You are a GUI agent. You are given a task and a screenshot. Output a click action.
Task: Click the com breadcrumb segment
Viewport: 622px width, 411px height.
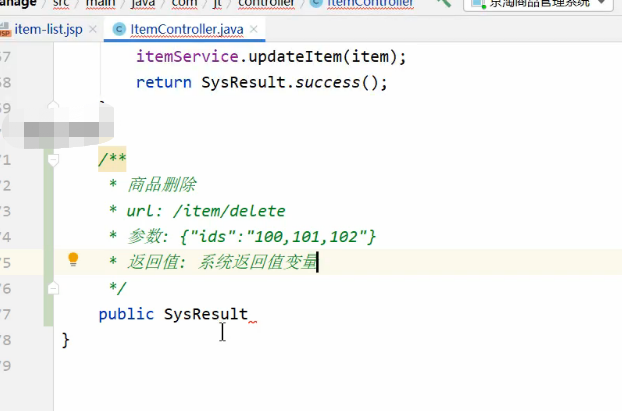coord(184,4)
